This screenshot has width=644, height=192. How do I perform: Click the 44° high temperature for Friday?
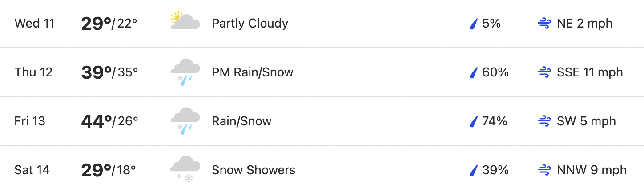point(96,121)
